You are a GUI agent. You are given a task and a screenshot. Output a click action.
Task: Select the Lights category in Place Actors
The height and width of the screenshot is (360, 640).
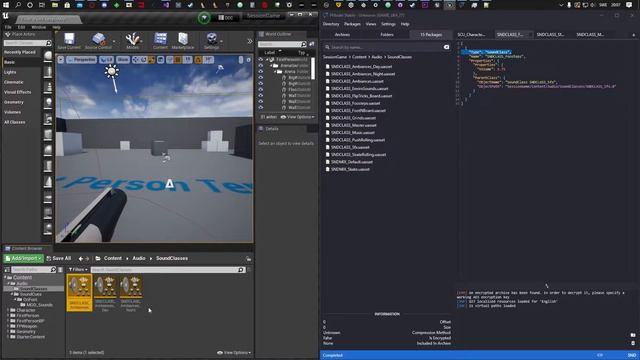tap(10, 72)
